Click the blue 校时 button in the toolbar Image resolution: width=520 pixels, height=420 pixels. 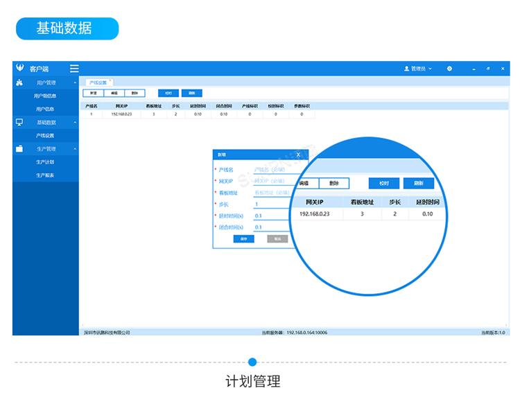[168, 93]
